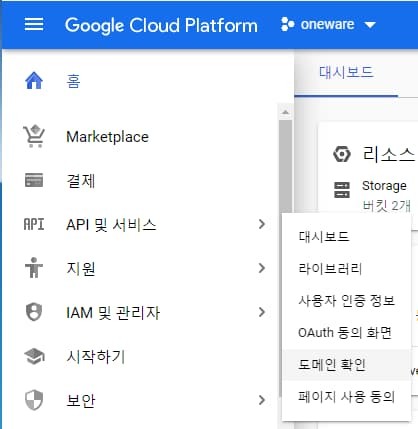Click the graduation cap getting started icon
The width and height of the screenshot is (418, 429).
(x=34, y=356)
